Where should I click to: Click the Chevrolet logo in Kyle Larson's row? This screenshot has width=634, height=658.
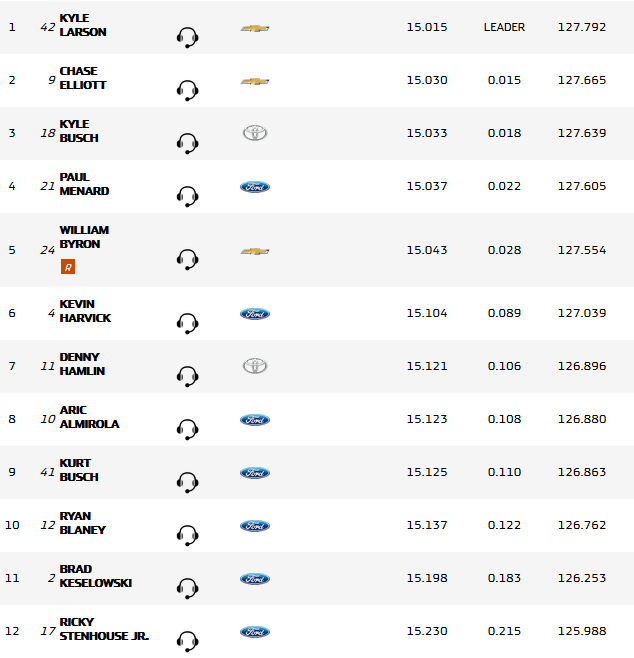point(255,28)
